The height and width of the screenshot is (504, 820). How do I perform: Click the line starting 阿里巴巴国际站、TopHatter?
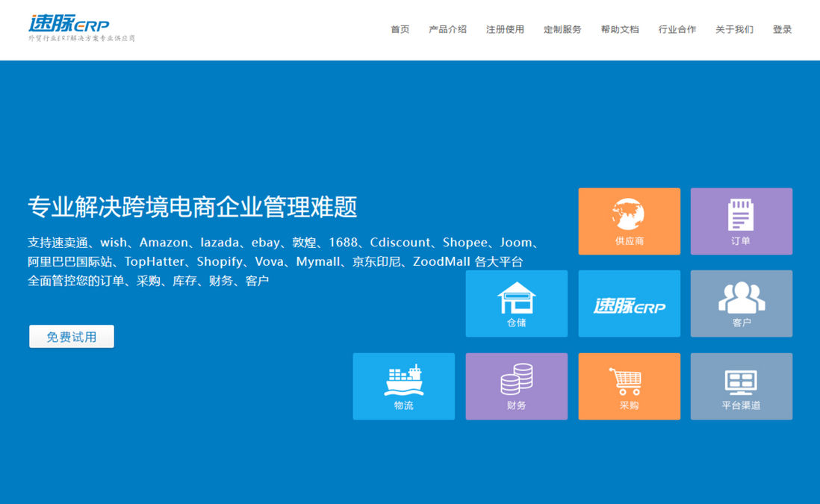point(275,261)
